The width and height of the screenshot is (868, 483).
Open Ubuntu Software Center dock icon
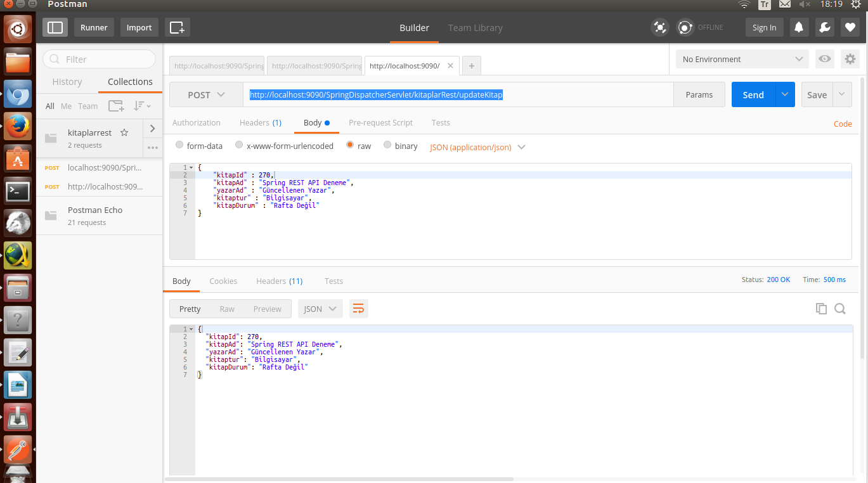(18, 158)
